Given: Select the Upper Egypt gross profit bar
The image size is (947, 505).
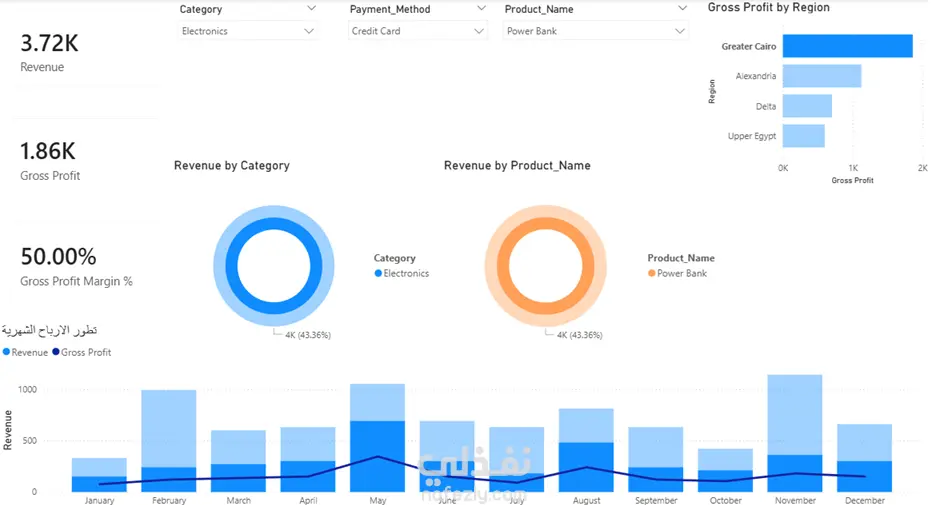Looking at the screenshot, I should click(803, 136).
